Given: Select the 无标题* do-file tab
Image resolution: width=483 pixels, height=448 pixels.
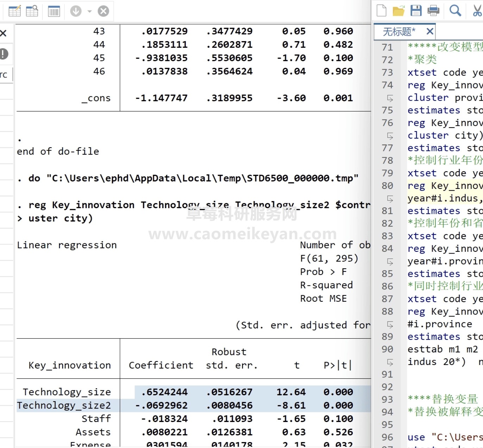Looking at the screenshot, I should click(x=399, y=32).
